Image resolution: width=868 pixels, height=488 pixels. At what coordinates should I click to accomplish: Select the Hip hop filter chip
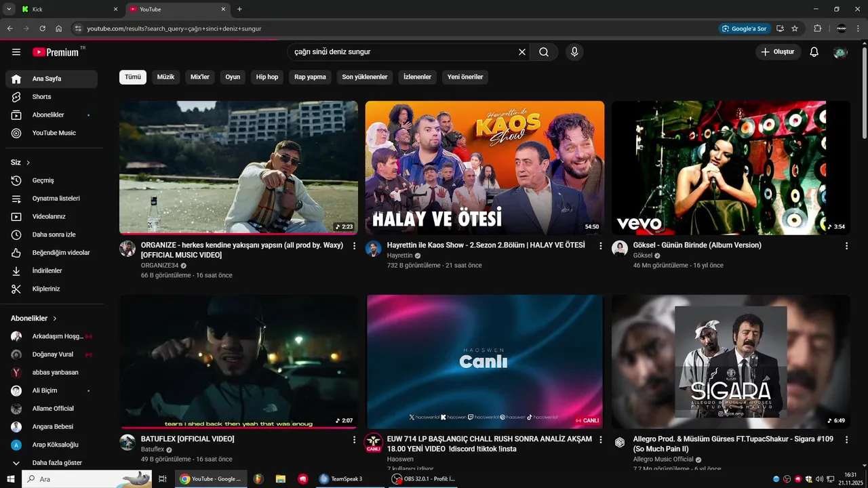(267, 77)
